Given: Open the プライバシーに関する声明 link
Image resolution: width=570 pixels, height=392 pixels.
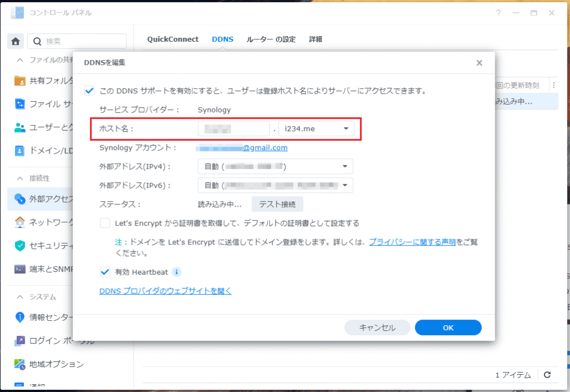Looking at the screenshot, I should 412,242.
